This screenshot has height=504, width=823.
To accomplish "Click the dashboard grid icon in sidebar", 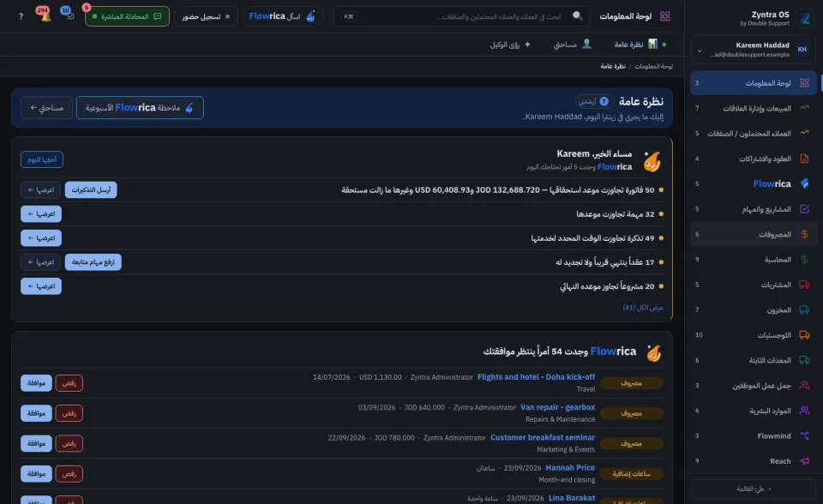I will (x=804, y=83).
